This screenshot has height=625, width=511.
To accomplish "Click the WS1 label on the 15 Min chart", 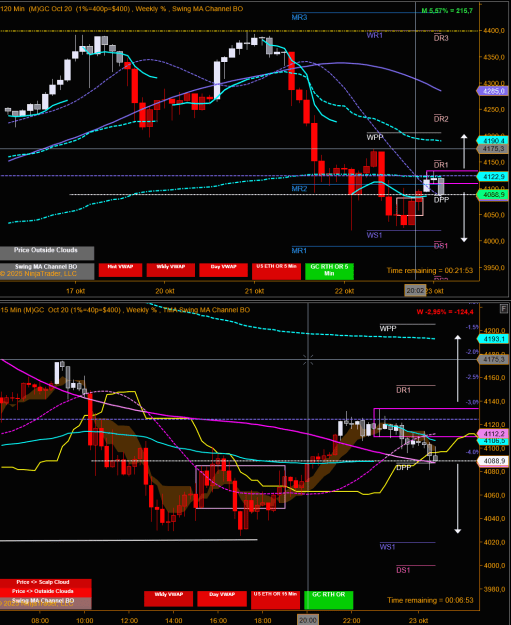I will tap(387, 547).
